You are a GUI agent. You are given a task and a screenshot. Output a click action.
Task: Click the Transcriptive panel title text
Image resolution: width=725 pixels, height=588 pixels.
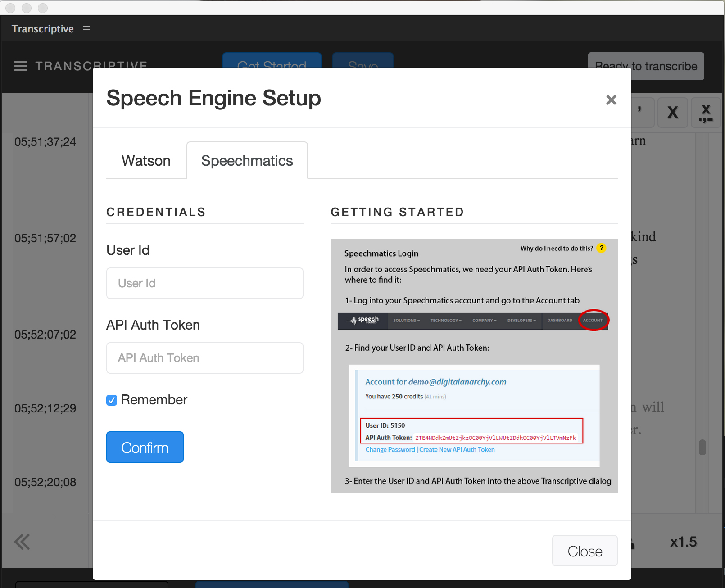tap(43, 29)
